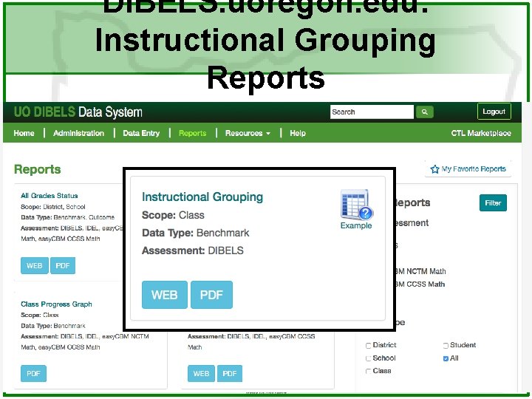Click PDF button under easyCBM CCSS Math card
The height and width of the screenshot is (399, 532).
230,374
